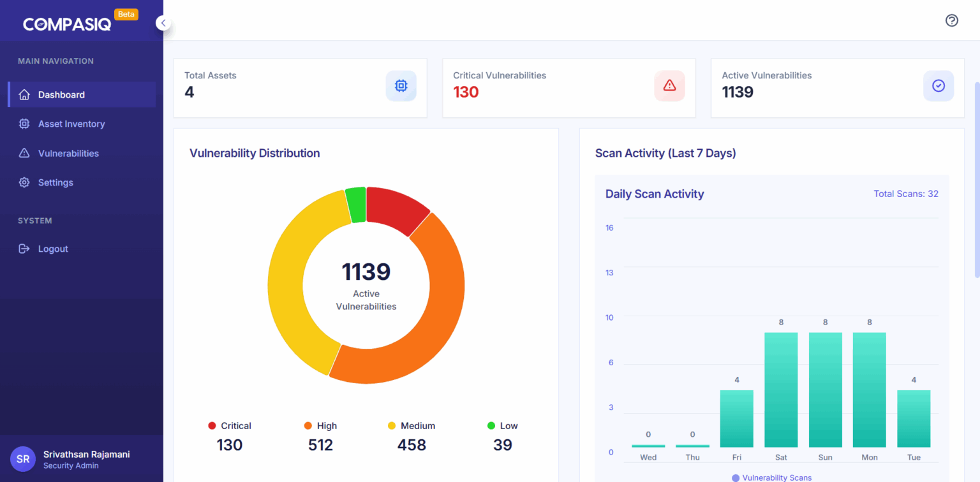Open help via the question mark icon
Screen dimensions: 980x482
click(951, 20)
